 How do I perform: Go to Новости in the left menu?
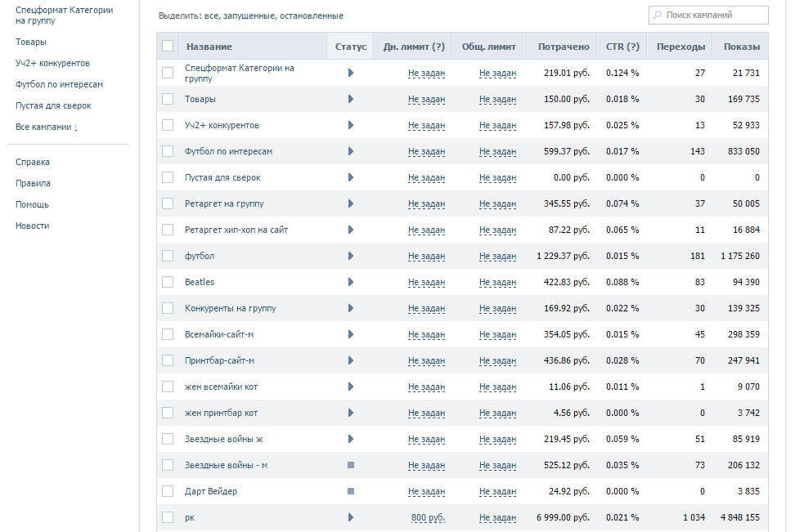(33, 226)
